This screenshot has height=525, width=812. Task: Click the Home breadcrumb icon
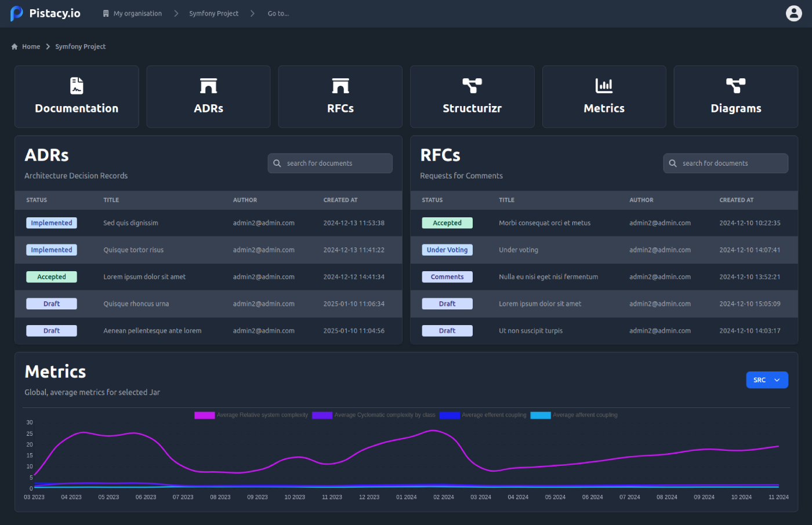pos(14,46)
